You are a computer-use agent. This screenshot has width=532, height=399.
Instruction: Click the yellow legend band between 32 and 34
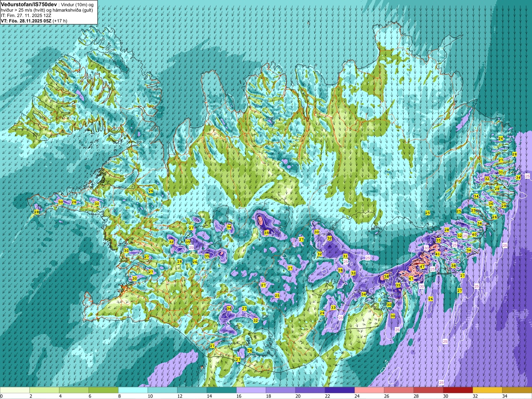tap(487, 390)
